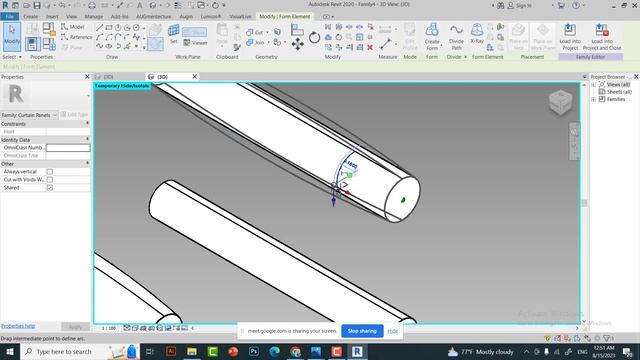
Task: Click Hide link on sharing banner
Action: pyautogui.click(x=393, y=331)
